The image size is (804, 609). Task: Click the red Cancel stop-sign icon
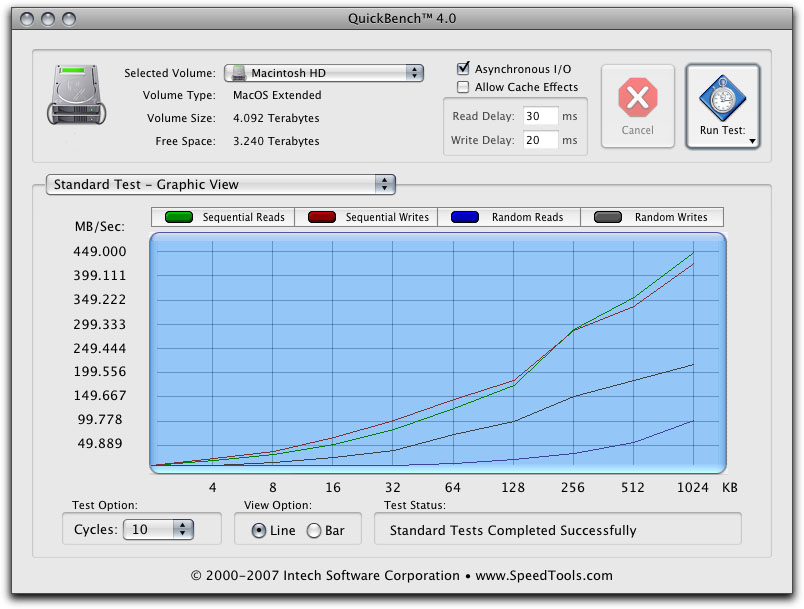coord(637,97)
